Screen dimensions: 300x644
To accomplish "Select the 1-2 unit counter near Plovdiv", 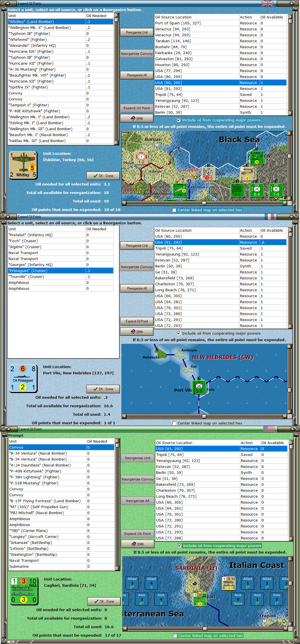I will point(141,158).
